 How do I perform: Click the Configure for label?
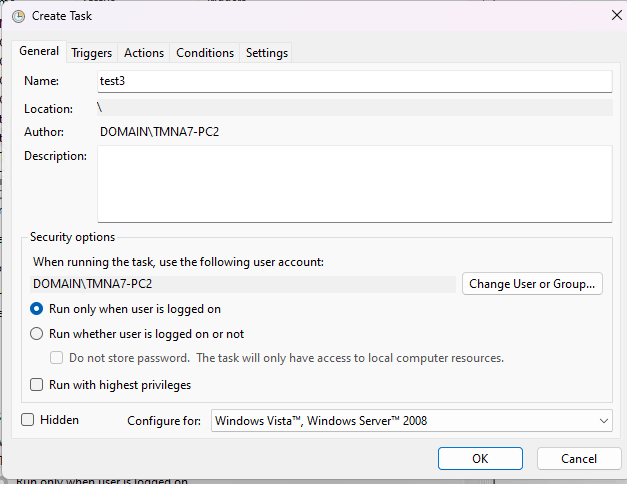(x=164, y=421)
